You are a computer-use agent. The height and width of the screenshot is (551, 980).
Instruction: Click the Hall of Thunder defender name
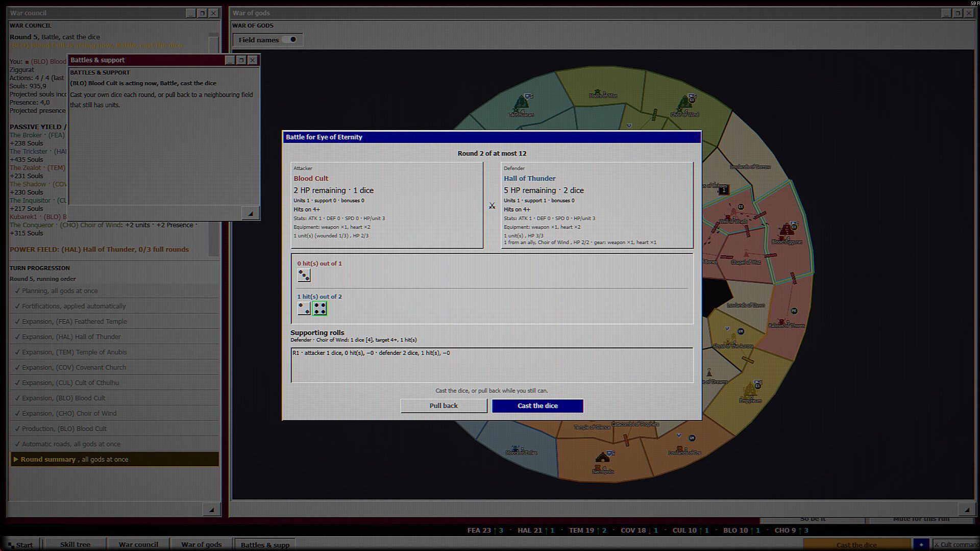click(x=529, y=179)
